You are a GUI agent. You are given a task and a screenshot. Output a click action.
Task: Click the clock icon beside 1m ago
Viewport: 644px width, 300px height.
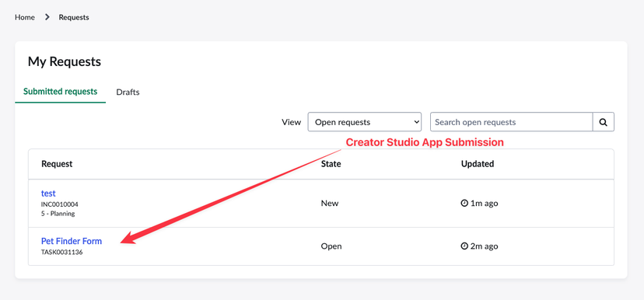point(464,203)
